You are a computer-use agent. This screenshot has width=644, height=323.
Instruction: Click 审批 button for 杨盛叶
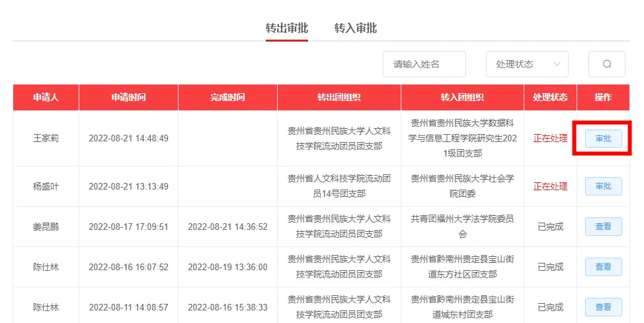tap(604, 186)
